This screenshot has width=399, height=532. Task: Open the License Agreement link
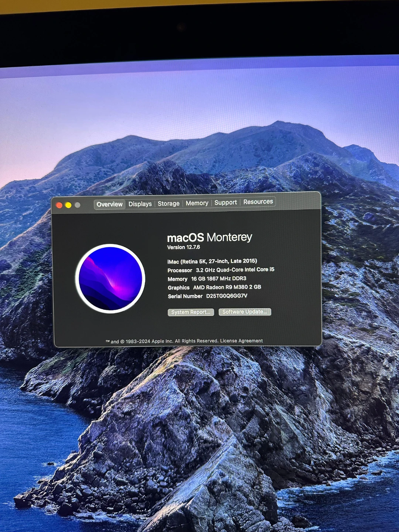coord(242,341)
